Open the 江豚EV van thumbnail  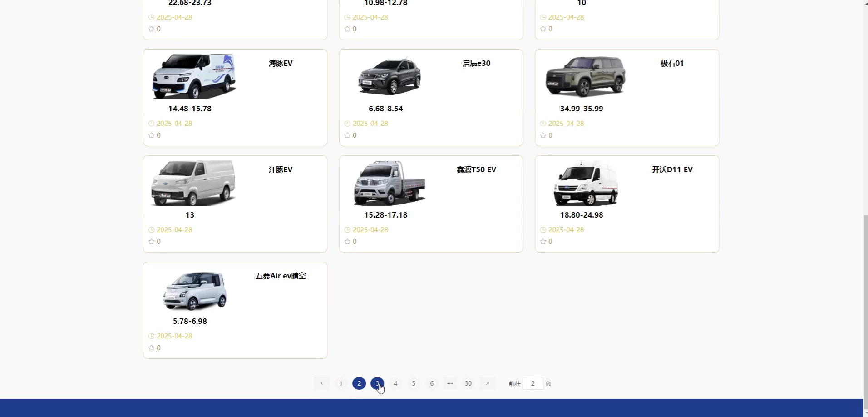point(193,183)
